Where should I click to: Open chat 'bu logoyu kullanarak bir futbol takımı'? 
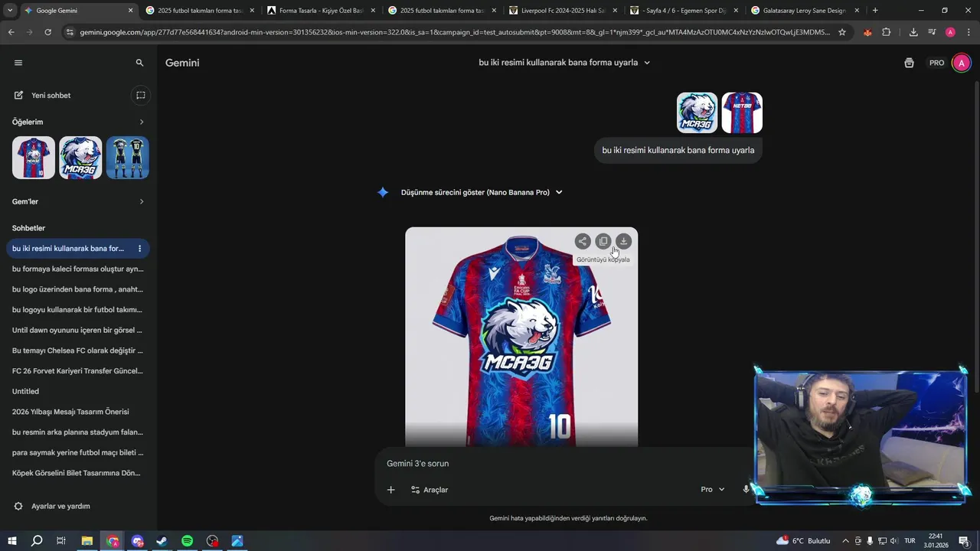click(x=77, y=310)
